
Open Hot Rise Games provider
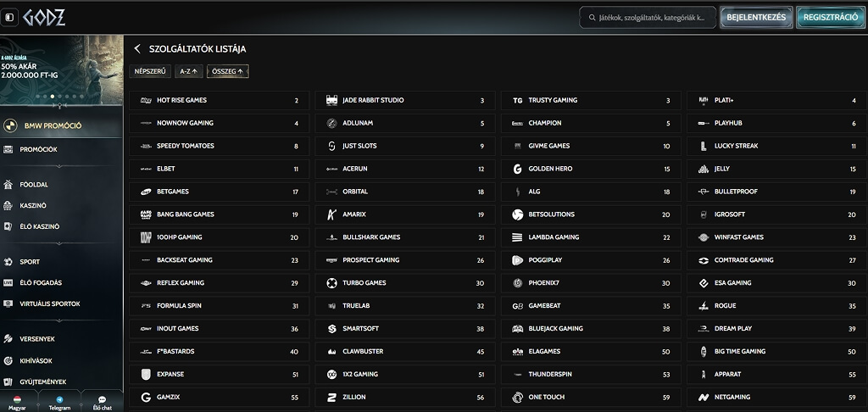click(220, 100)
